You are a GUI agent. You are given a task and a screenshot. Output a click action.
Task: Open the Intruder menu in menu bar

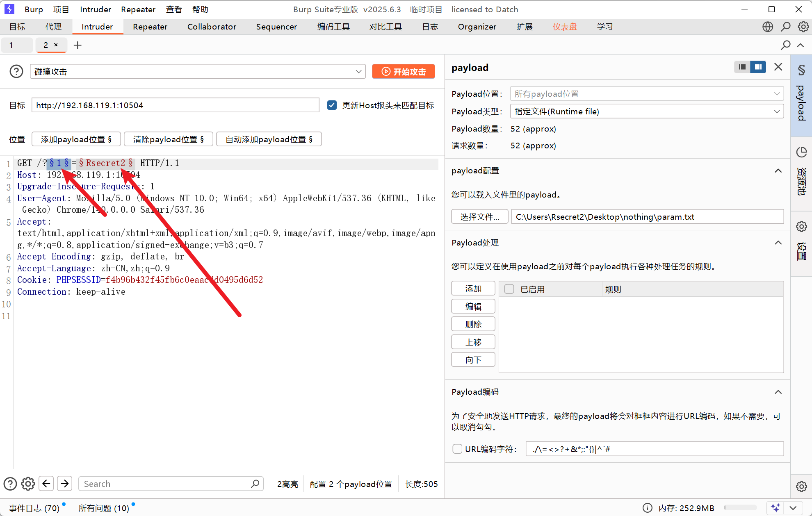click(x=95, y=9)
